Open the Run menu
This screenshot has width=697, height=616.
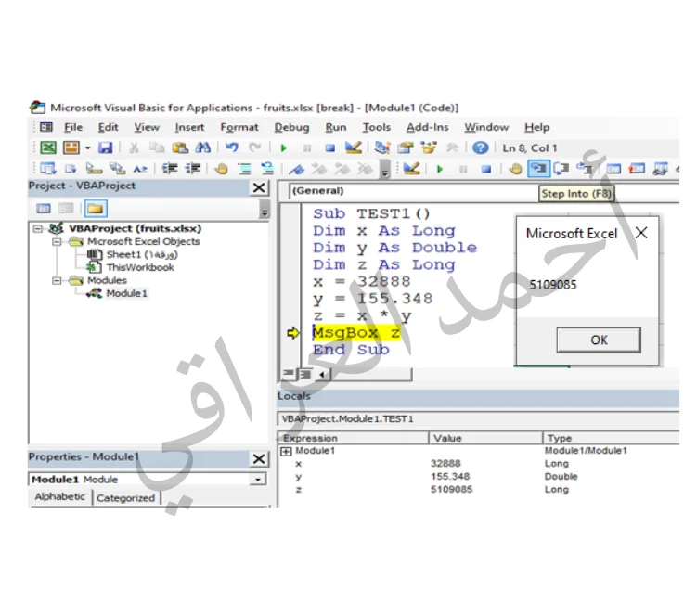(x=336, y=127)
